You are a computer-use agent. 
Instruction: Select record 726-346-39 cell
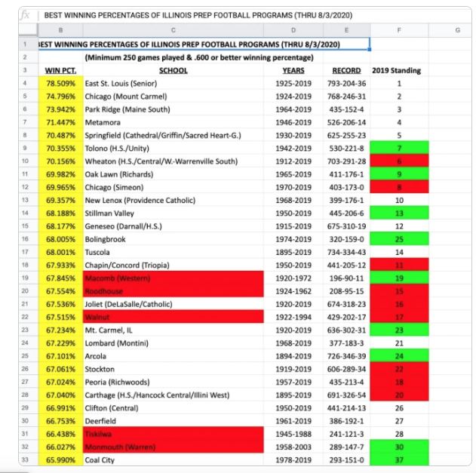347,356
